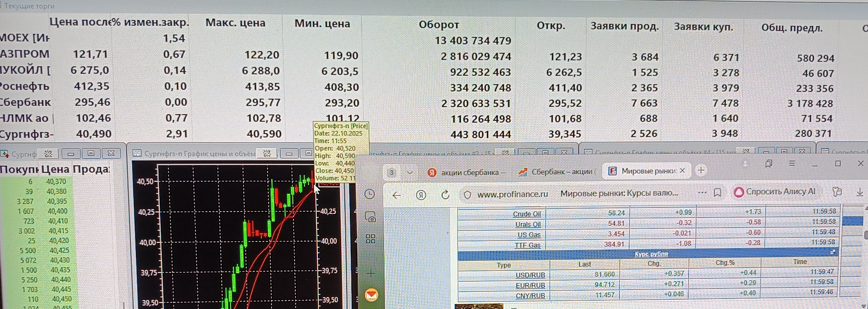
Task: Click the site protection shield icon
Action: pos(467,195)
